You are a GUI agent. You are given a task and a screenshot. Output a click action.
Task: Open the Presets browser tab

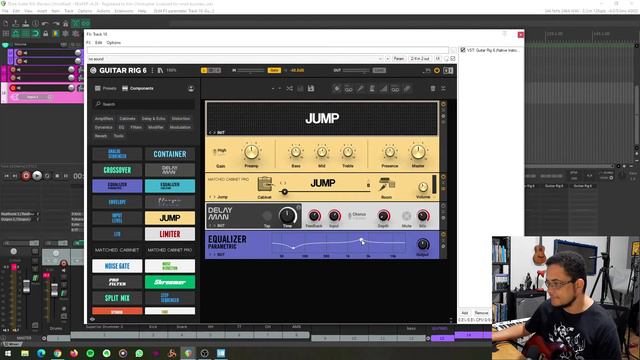pyautogui.click(x=106, y=88)
